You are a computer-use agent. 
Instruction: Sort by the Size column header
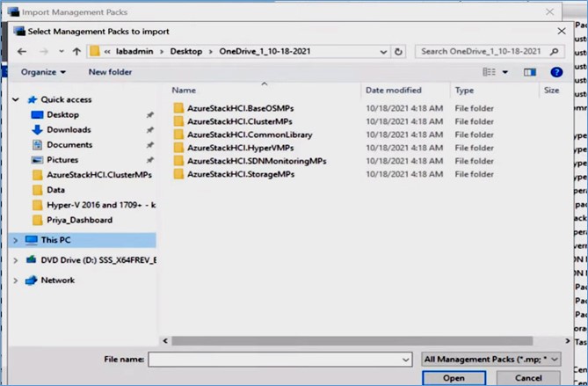tap(551, 91)
